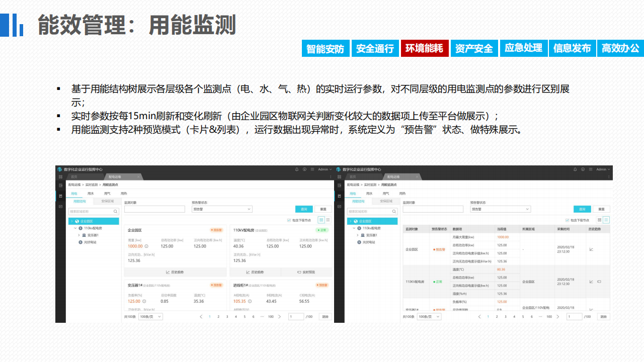Open 100条/页 page size dropdown in right screenshot
This screenshot has width=644, height=362.
click(x=429, y=317)
